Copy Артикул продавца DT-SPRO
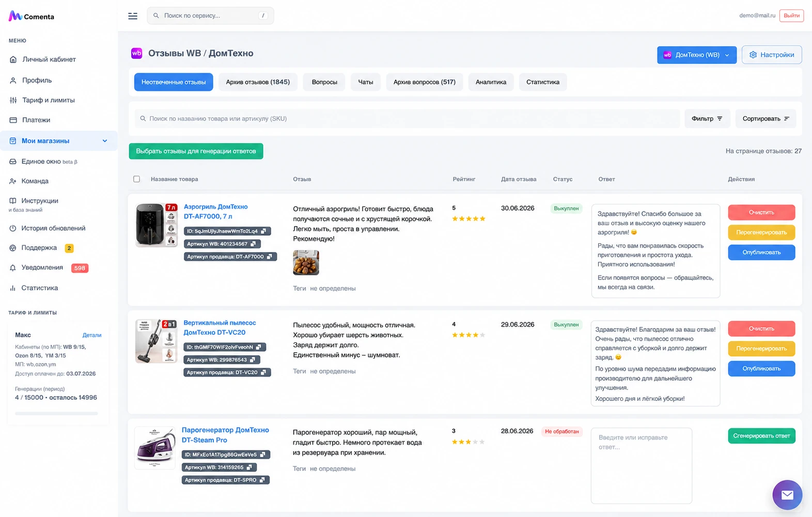 pyautogui.click(x=262, y=480)
